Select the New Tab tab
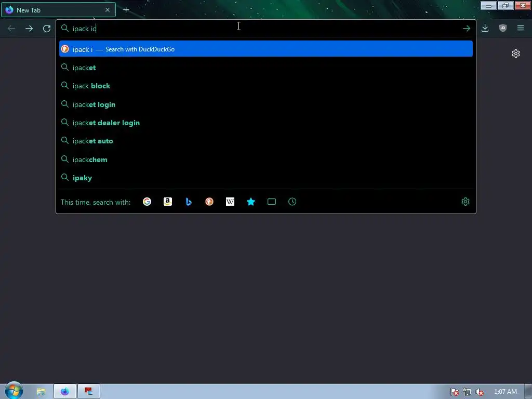532x399 pixels. (58, 10)
